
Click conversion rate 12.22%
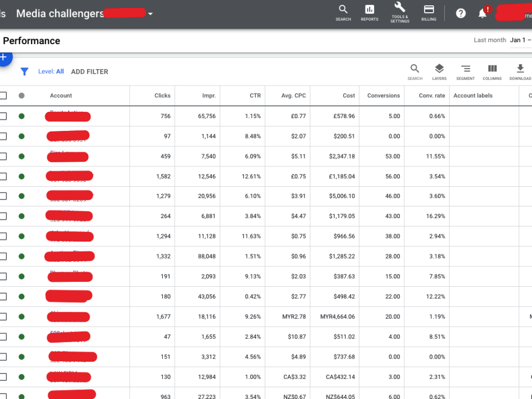click(435, 296)
